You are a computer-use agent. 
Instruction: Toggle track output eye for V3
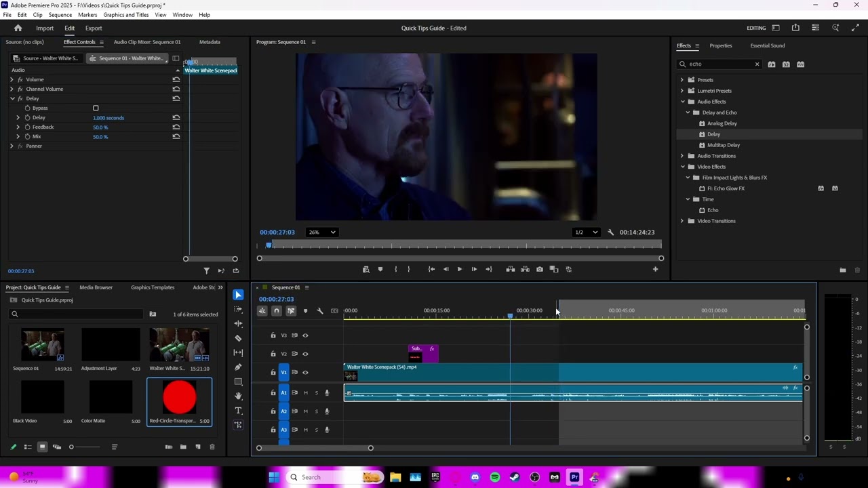pos(305,335)
